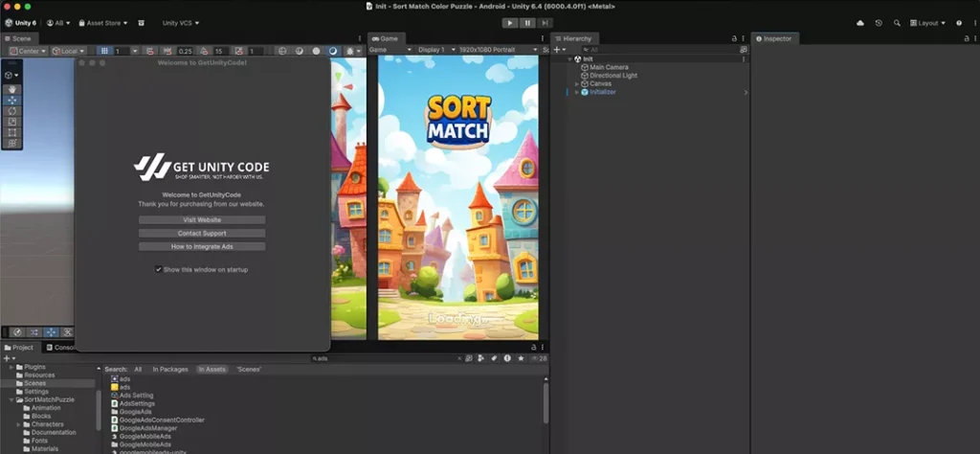Screen dimensions: 980x454
Task: Open the Layout dropdown
Action: tap(928, 23)
